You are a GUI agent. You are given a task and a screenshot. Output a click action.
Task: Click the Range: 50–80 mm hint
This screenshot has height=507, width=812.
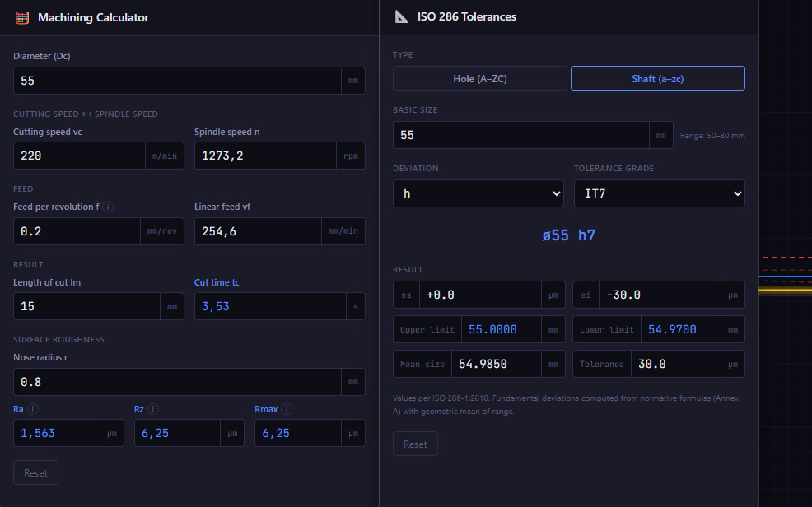click(712, 136)
